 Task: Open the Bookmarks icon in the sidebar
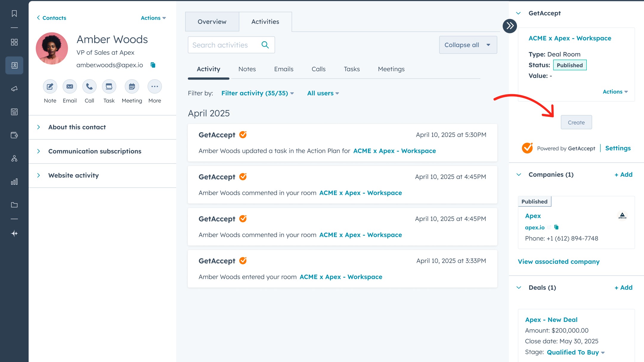click(14, 13)
